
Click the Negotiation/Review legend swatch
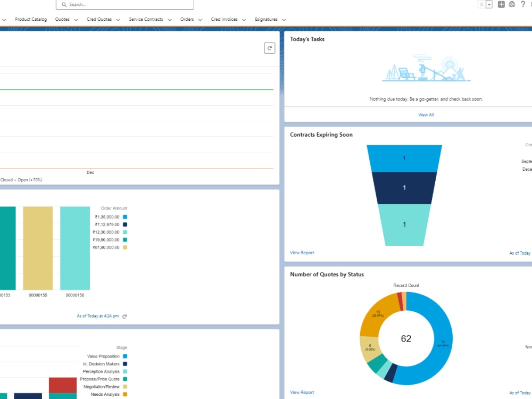[125, 387]
